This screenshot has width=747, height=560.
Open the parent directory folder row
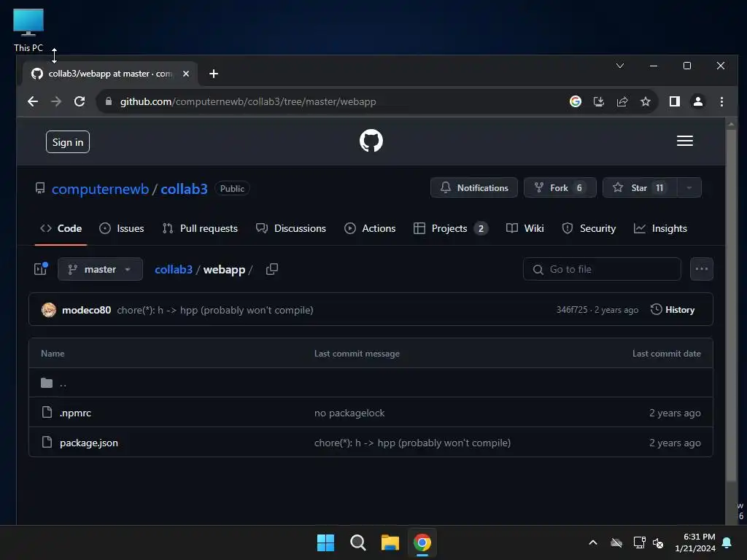(x=371, y=383)
